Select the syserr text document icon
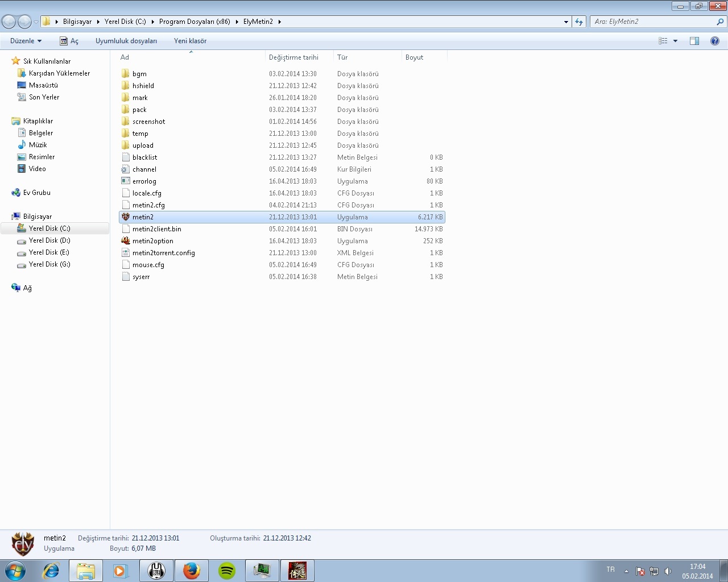 [126, 277]
